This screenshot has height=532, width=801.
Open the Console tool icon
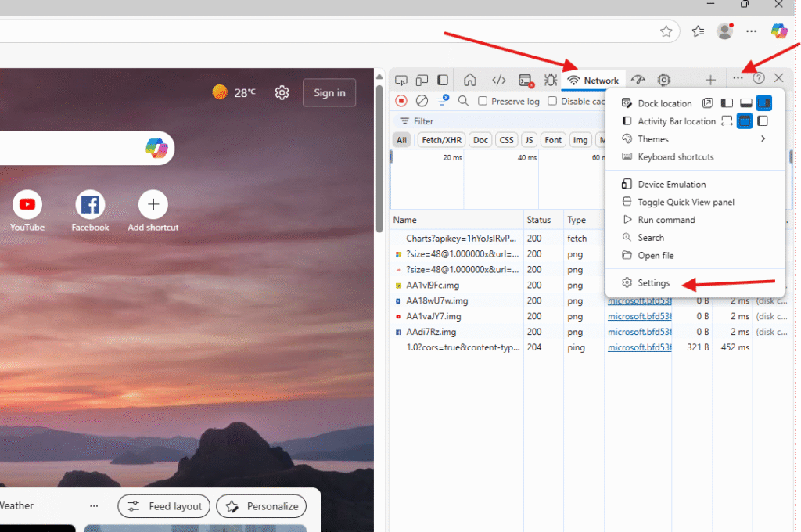pyautogui.click(x=526, y=80)
